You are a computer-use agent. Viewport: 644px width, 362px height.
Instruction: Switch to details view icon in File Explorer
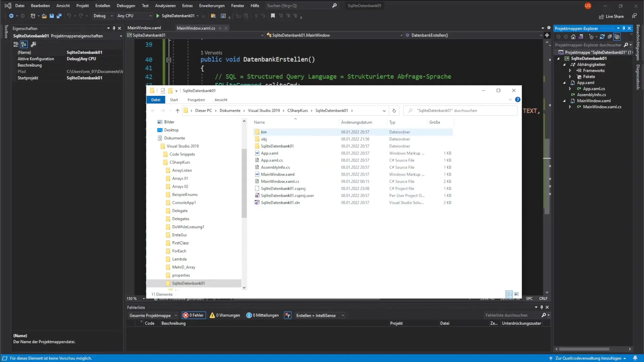pos(509,294)
